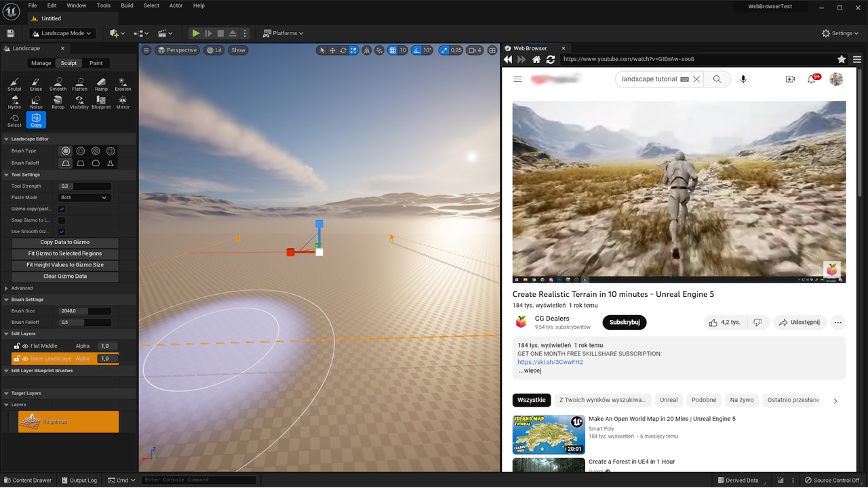This screenshot has width=868, height=488.
Task: Toggle viewport rotation snapping
Action: pyautogui.click(x=417, y=50)
